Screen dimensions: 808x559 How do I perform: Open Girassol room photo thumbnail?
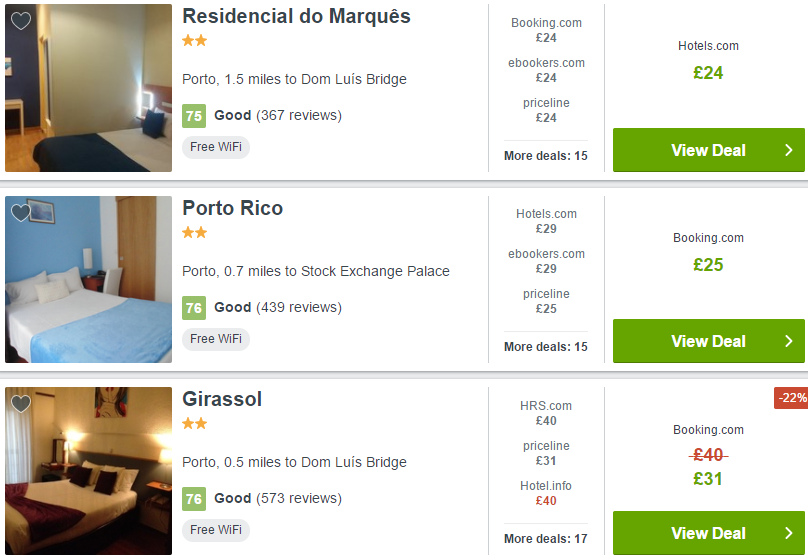pyautogui.click(x=88, y=470)
